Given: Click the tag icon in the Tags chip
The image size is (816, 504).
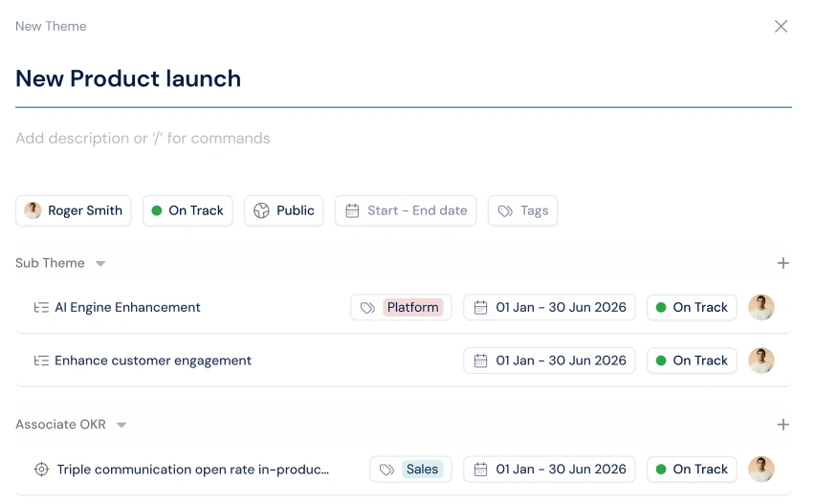Looking at the screenshot, I should [x=505, y=210].
